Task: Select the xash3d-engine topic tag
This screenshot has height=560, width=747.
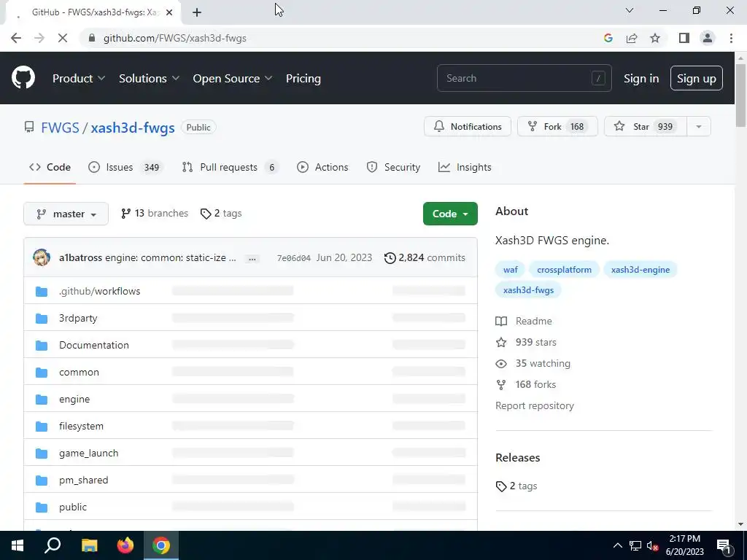Action: tap(640, 270)
